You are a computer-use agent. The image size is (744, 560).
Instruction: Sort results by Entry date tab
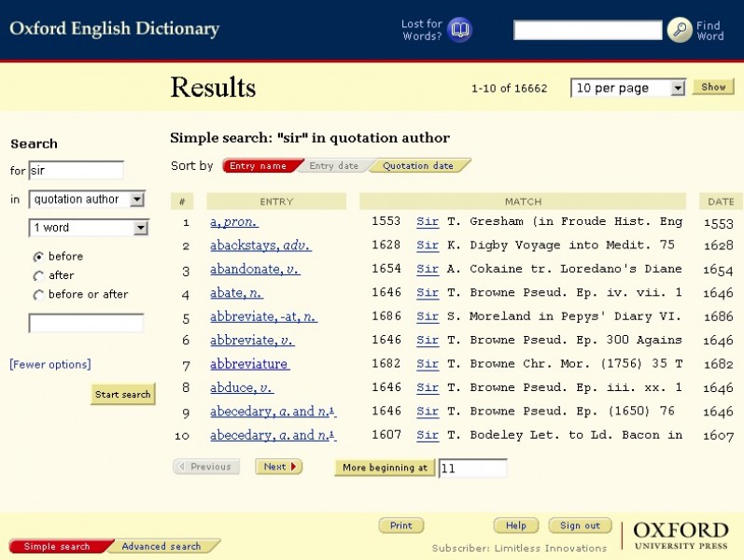pos(333,166)
